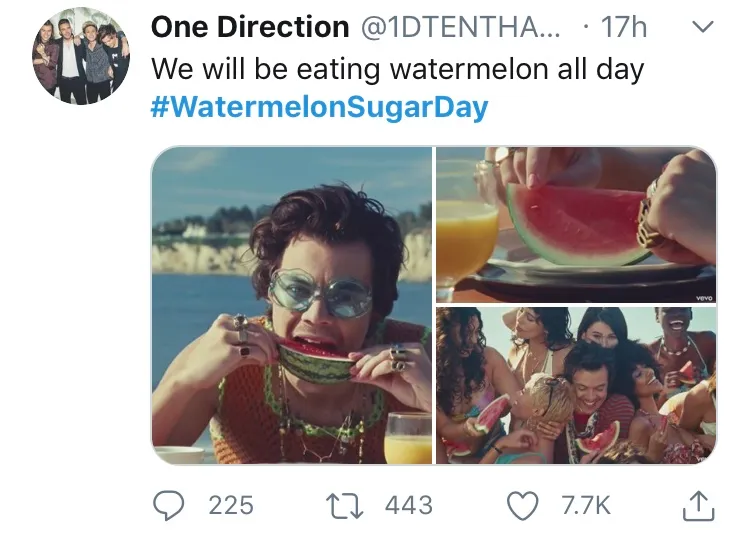Open tweet text about eating watermelon
Image resolution: width=750 pixels, height=542 pixels.
click(x=397, y=69)
